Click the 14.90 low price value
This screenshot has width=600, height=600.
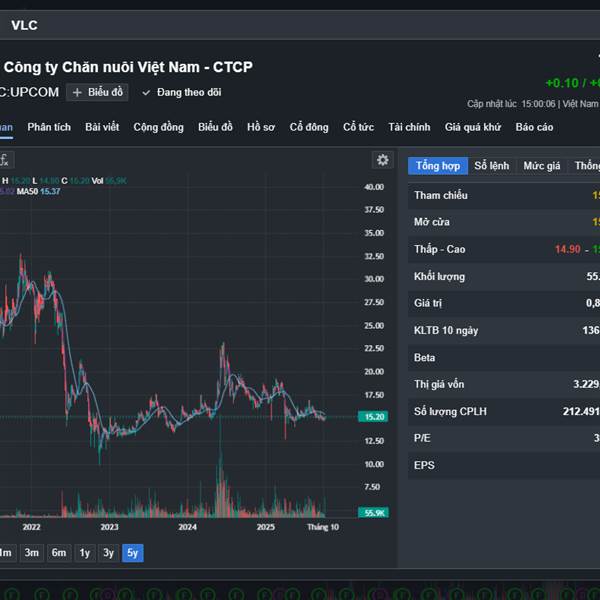click(x=568, y=249)
